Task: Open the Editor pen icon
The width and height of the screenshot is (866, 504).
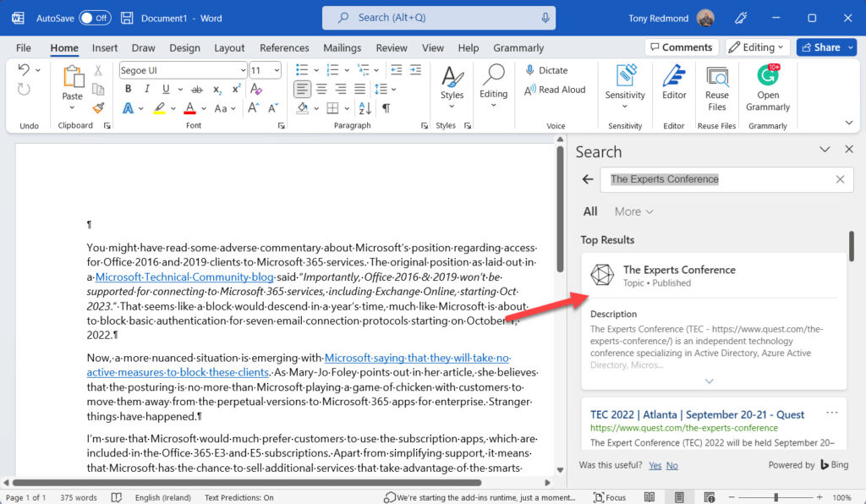Action: click(674, 75)
